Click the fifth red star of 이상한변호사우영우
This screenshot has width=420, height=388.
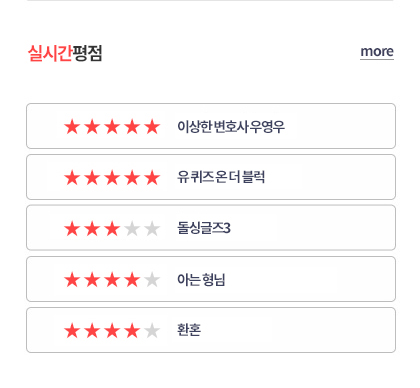152,127
